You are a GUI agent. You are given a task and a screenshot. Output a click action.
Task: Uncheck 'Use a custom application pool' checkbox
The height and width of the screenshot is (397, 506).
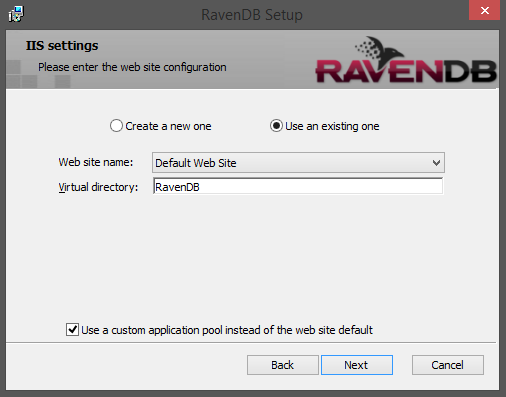[x=72, y=330]
